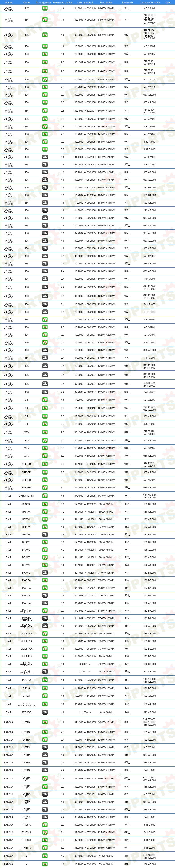Click petrol icon in Alfa Romeo 147 row

[45, 8]
